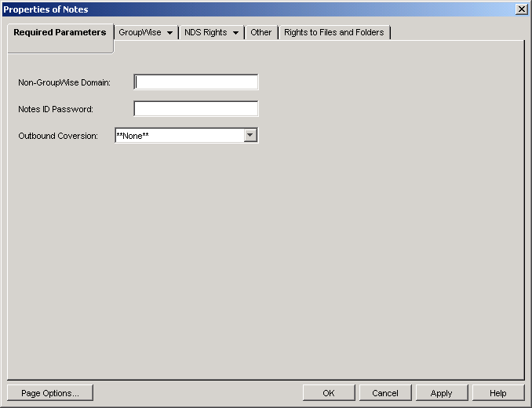
Task: Click the Non-GroupWise Domain label text
Action: (64, 82)
